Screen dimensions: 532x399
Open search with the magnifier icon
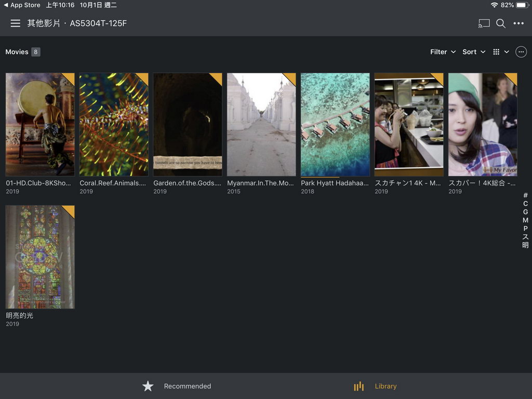pos(501,23)
